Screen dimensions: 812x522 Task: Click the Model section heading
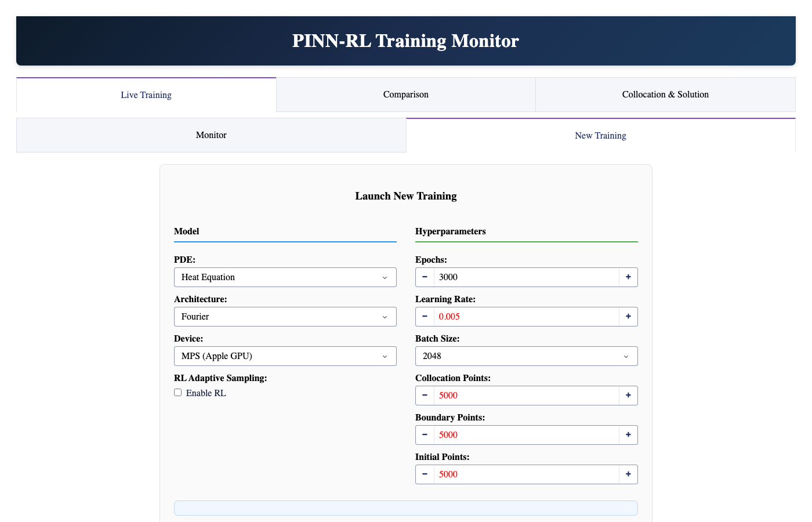click(187, 231)
